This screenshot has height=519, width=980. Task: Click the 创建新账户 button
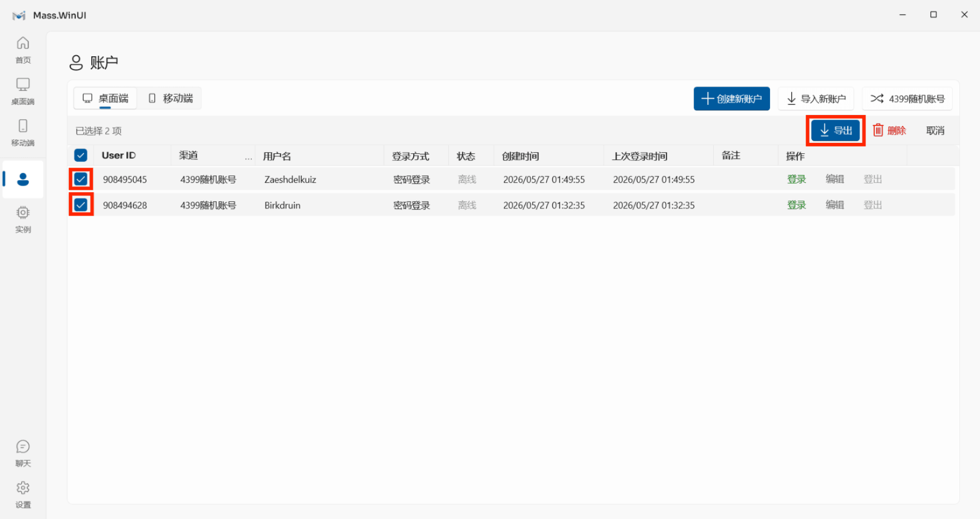[x=731, y=99]
